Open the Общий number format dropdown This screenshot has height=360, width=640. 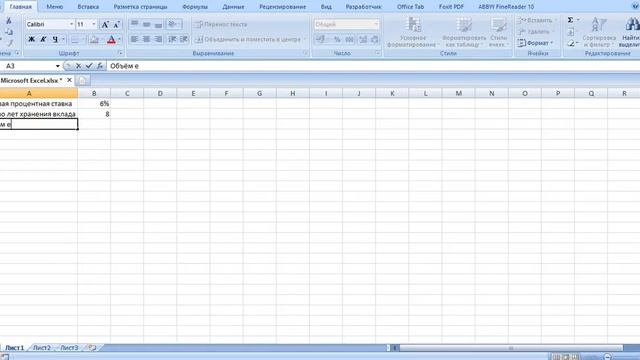pos(376,24)
